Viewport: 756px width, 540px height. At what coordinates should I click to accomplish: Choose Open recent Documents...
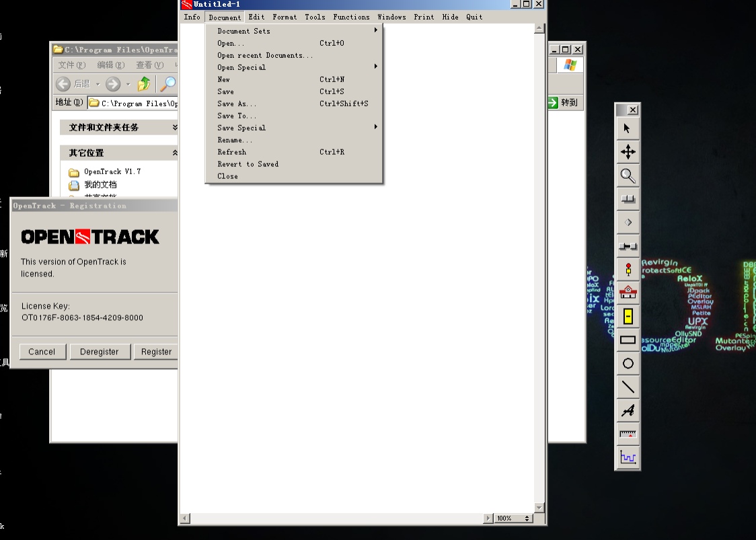point(294,55)
